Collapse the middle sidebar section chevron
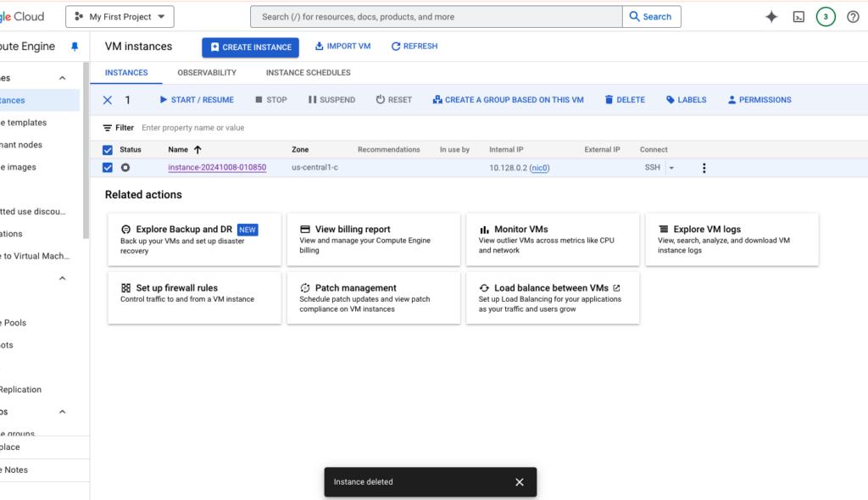 coord(63,278)
